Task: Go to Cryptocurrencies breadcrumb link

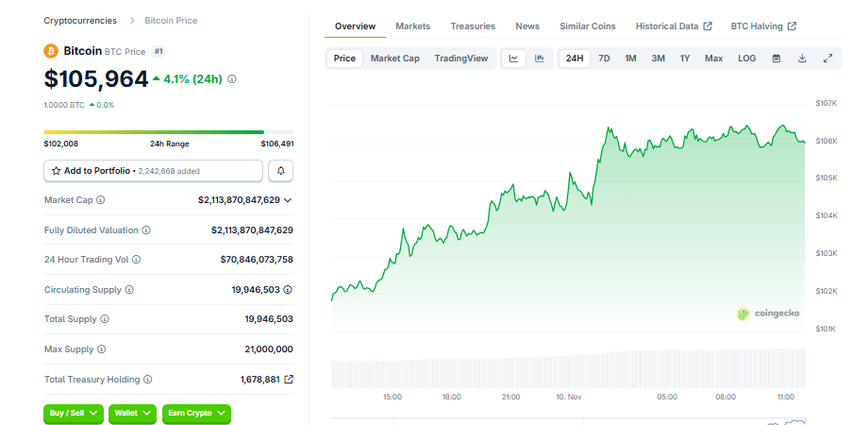Action: click(80, 20)
